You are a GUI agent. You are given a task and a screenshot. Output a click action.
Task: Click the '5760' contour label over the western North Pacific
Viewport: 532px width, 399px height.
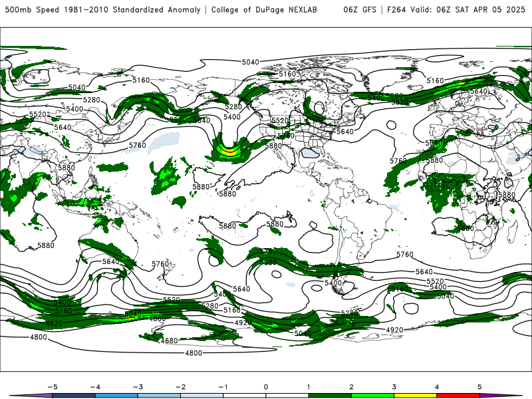click(x=138, y=145)
